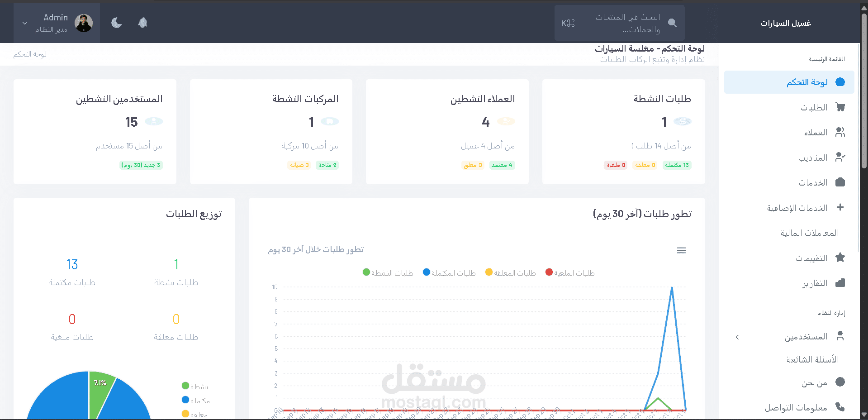Image resolution: width=868 pixels, height=420 pixels.
Task: Toggle طلبات الملغية series in chart legend
Action: [x=570, y=273]
